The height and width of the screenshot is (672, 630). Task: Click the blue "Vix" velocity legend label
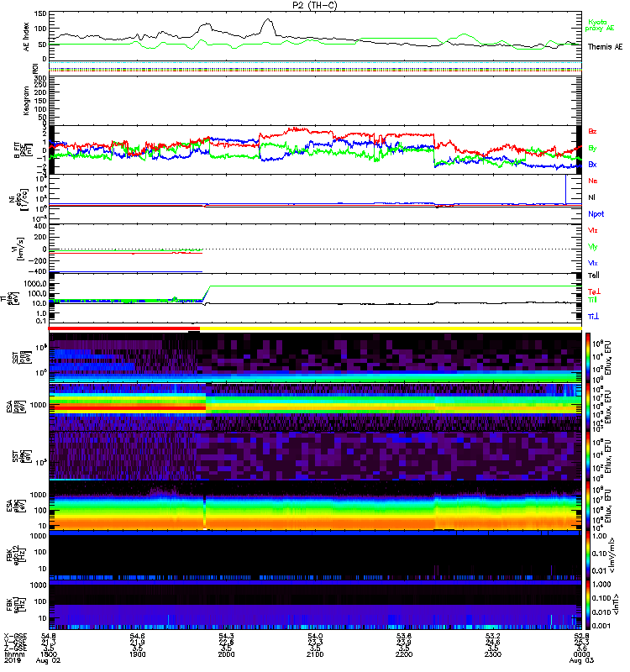tap(593, 263)
